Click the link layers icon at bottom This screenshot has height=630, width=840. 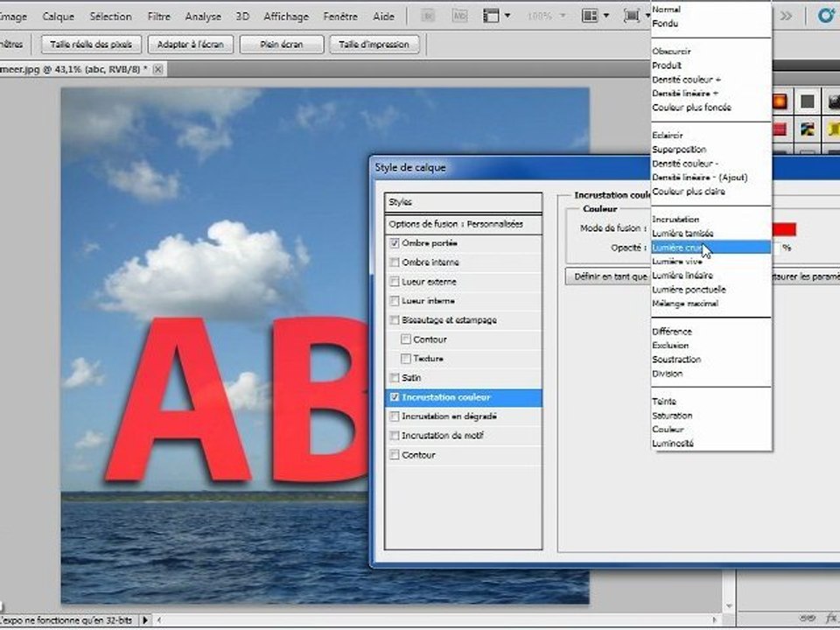pos(807,619)
